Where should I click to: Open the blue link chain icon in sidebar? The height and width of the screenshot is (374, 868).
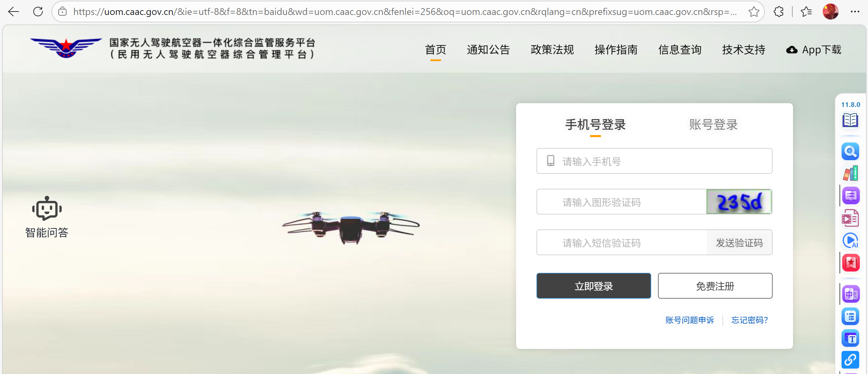click(x=850, y=360)
